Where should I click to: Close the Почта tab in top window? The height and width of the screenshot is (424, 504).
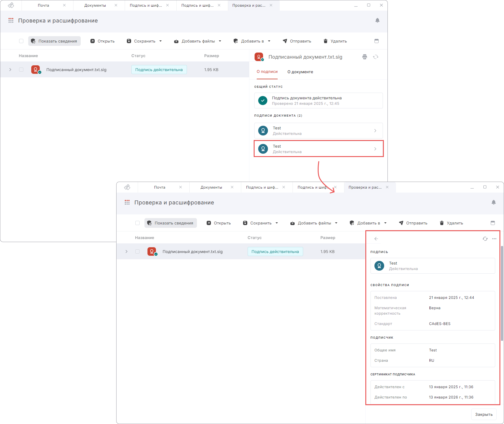click(64, 5)
